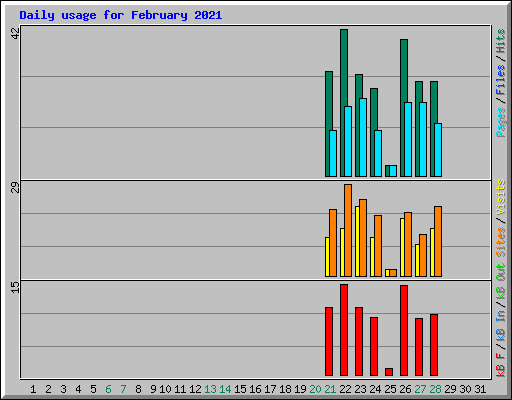Click the tiny cyan bar for day 25

pos(393,171)
